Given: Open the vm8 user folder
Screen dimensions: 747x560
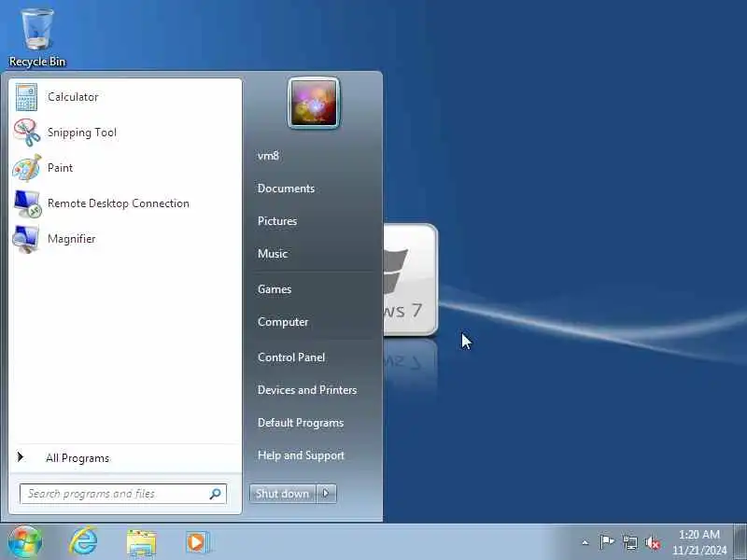Looking at the screenshot, I should click(x=268, y=156).
